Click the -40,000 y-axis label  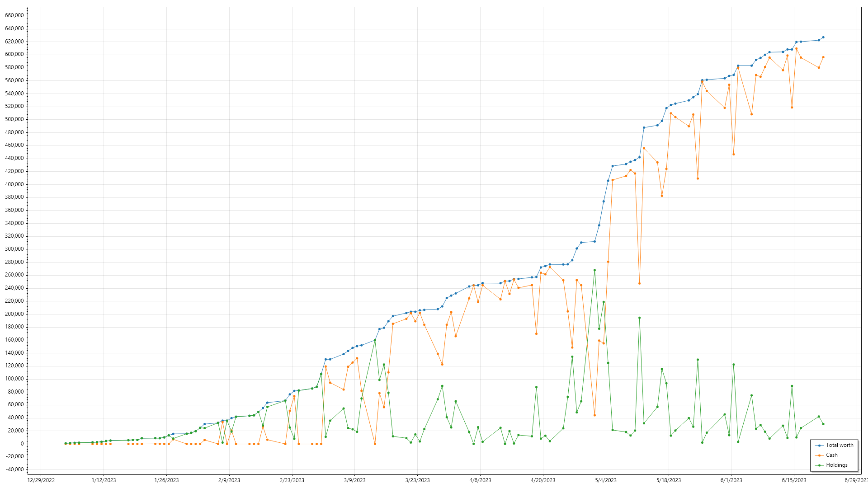(14, 469)
